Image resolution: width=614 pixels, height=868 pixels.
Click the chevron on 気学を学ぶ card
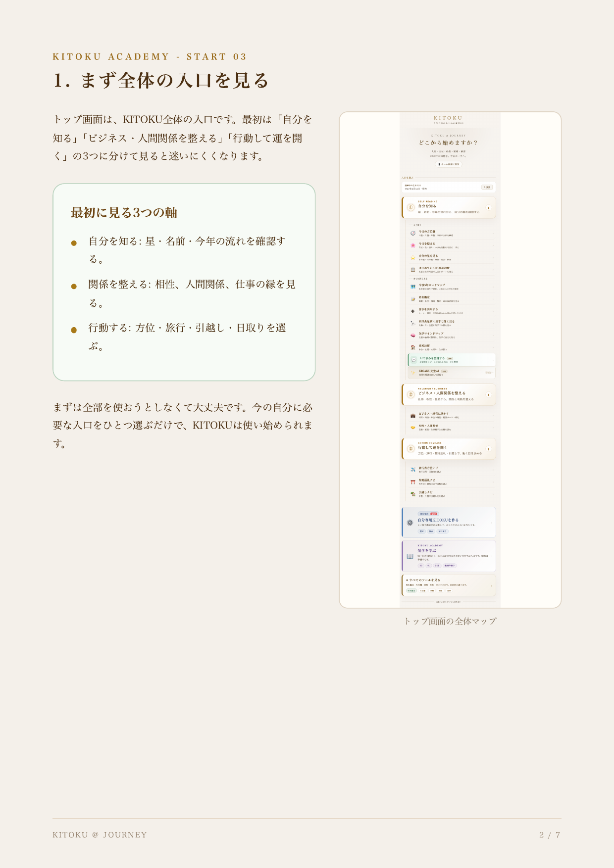(492, 556)
